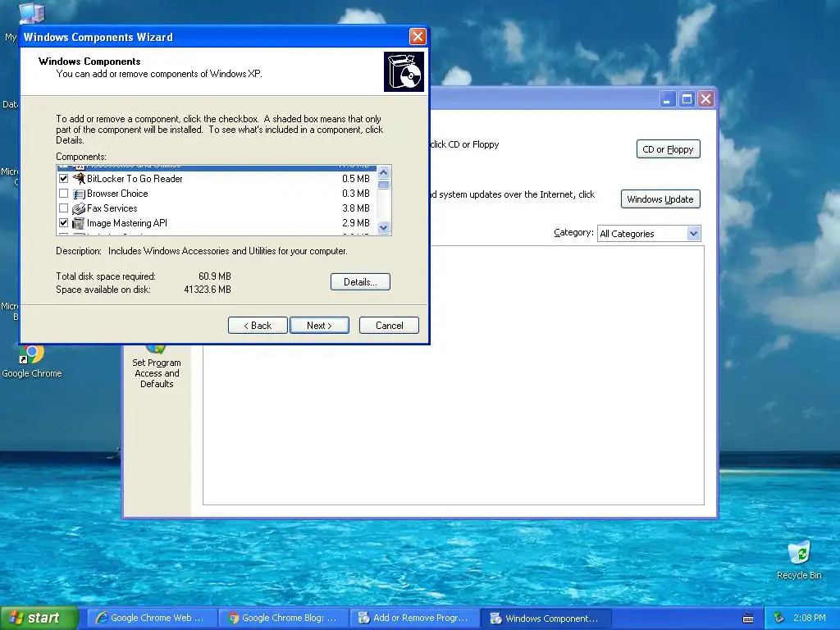840x630 pixels.
Task: Enable the Fax Services checkbox
Action: (x=64, y=208)
